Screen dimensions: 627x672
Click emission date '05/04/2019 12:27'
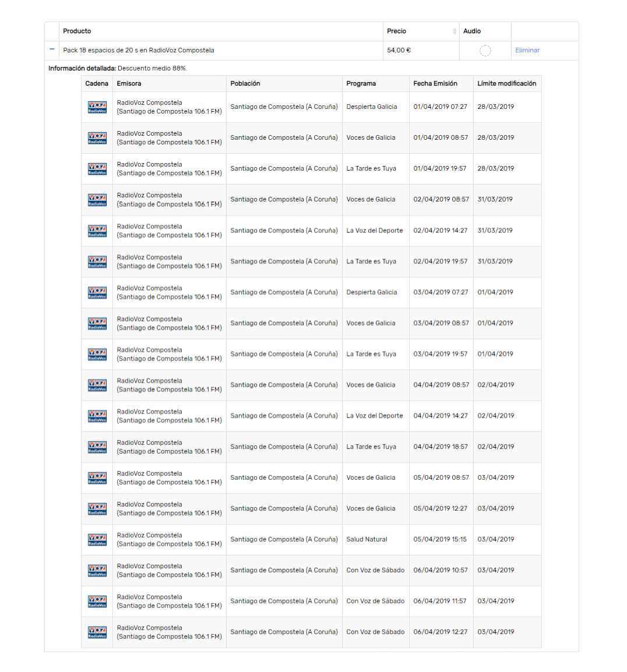coord(440,508)
